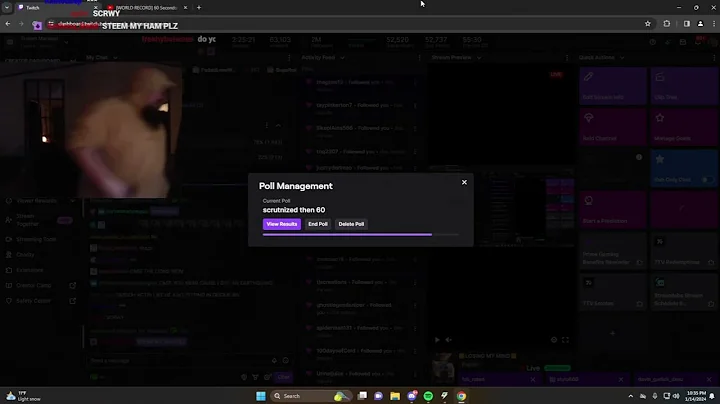Open the notifications bell in taskbar
This screenshot has height=404, width=720.
712,396
